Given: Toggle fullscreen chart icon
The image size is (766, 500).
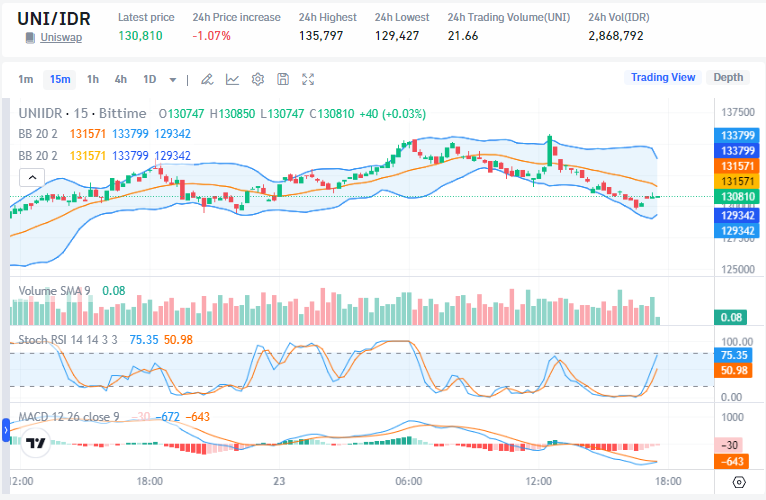Looking at the screenshot, I should (x=308, y=79).
